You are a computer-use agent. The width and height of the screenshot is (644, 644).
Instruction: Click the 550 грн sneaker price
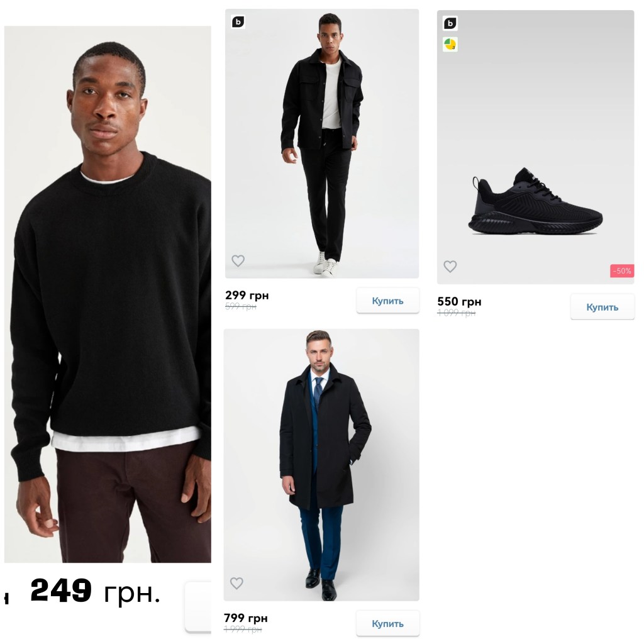pos(459,301)
